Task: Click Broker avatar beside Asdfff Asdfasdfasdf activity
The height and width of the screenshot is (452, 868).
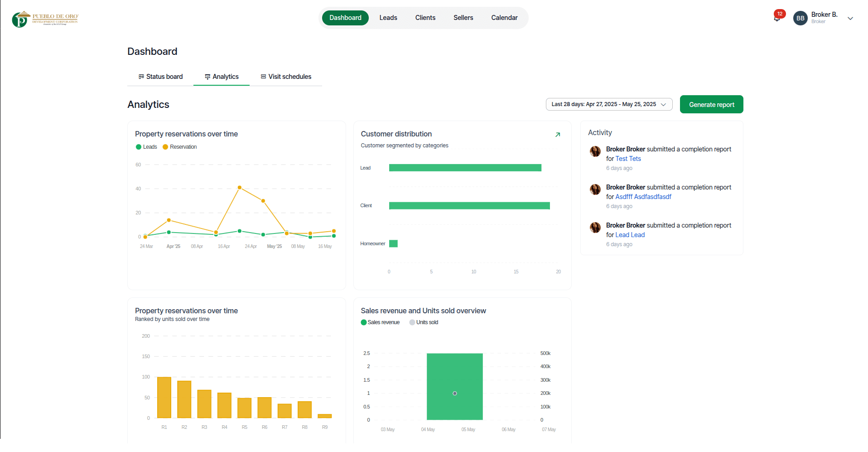Action: pos(595,190)
